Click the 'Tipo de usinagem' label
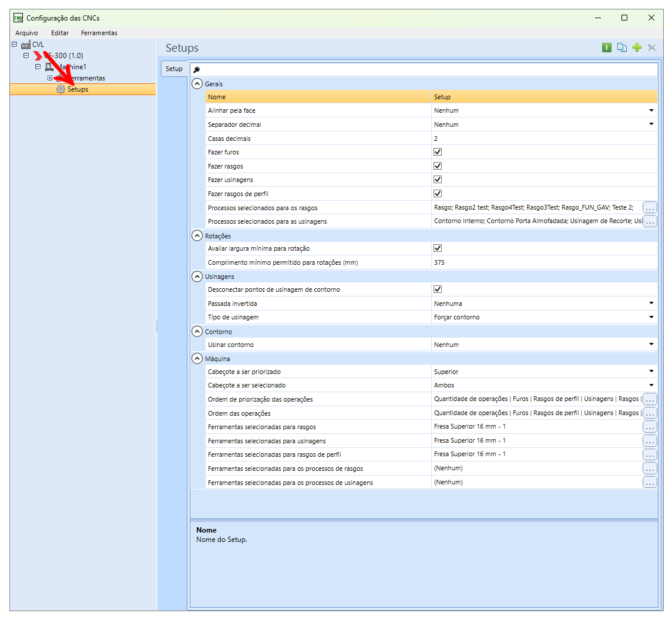 click(233, 317)
